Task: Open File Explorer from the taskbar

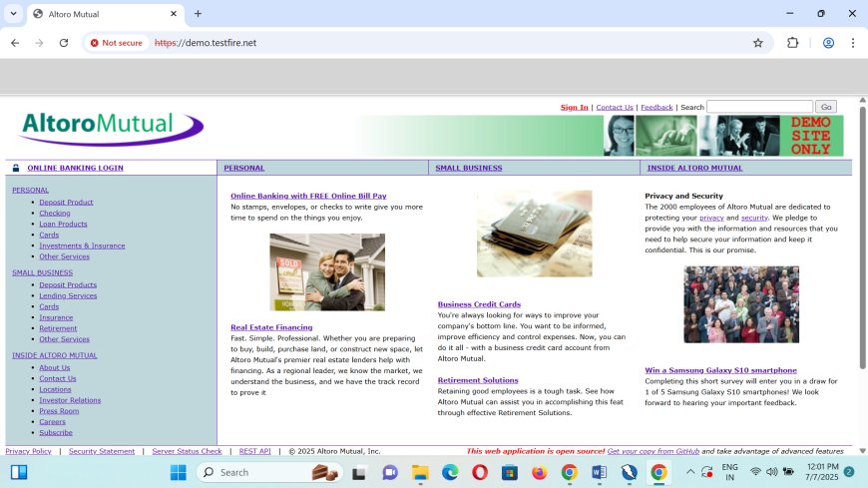Action: click(x=420, y=472)
